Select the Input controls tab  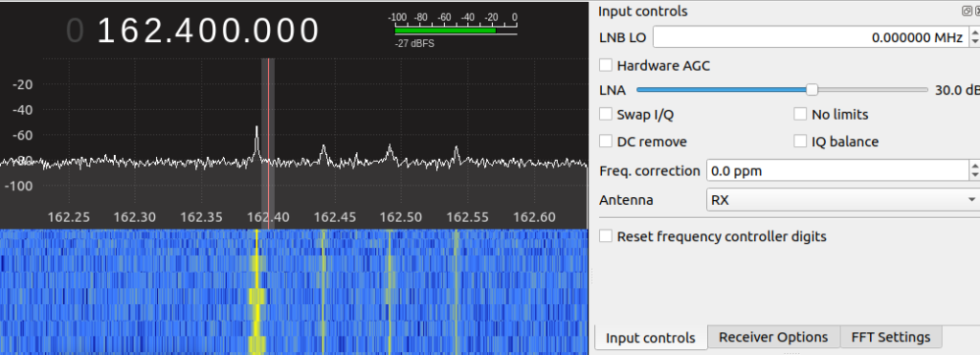pos(650,338)
